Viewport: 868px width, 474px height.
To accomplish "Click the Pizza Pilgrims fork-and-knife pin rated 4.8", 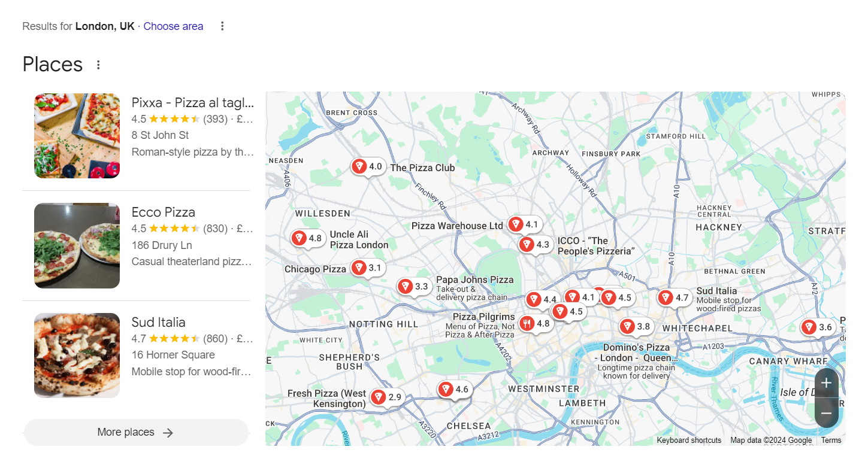I will pos(536,324).
